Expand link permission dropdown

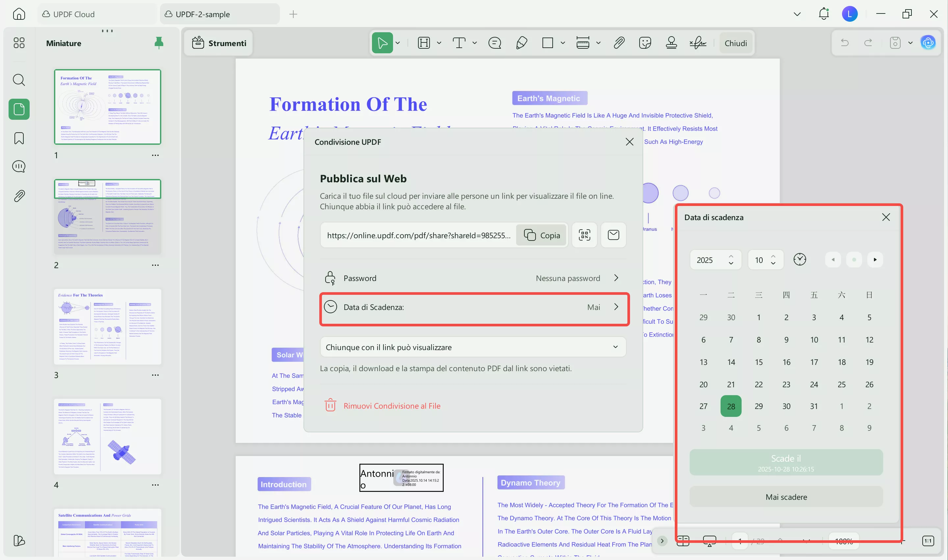(x=615, y=347)
